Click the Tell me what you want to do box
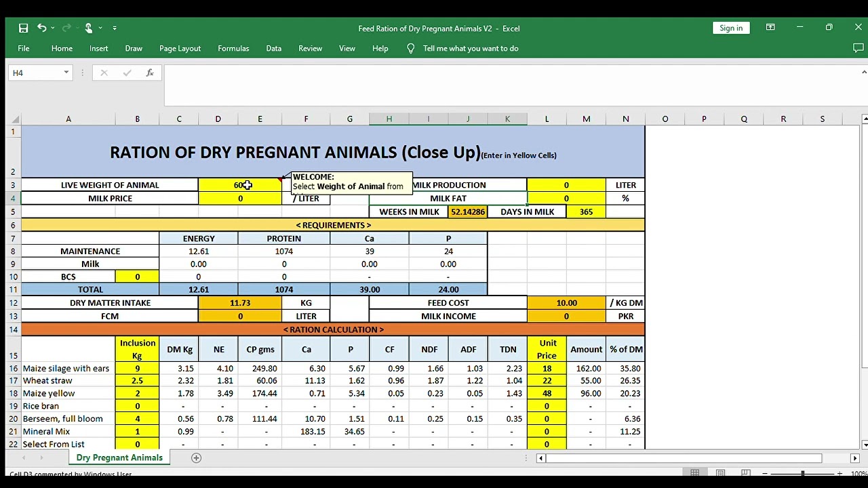868x488 pixels. (x=471, y=48)
